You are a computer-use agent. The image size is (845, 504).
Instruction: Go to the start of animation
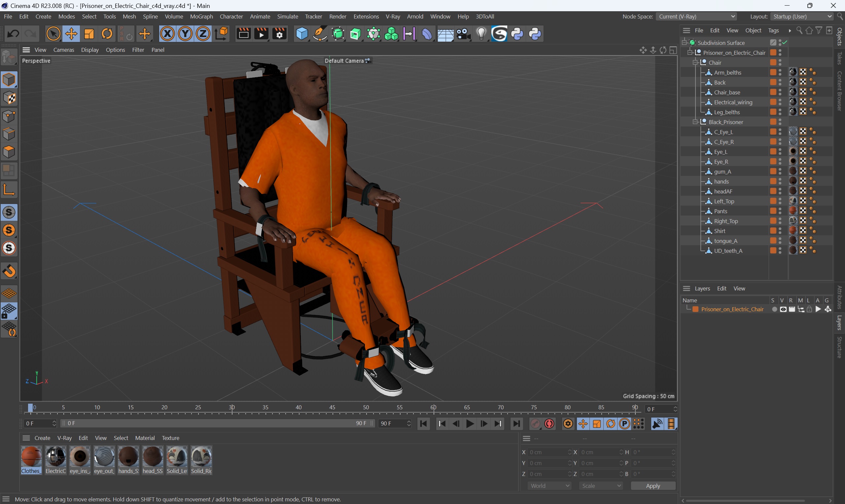(424, 423)
